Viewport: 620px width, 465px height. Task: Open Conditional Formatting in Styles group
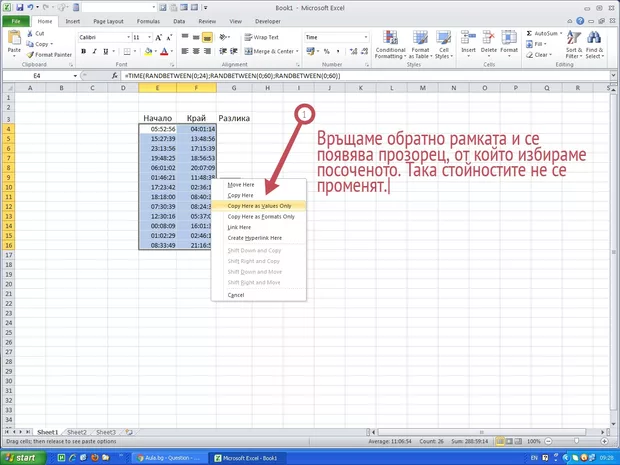point(390,40)
